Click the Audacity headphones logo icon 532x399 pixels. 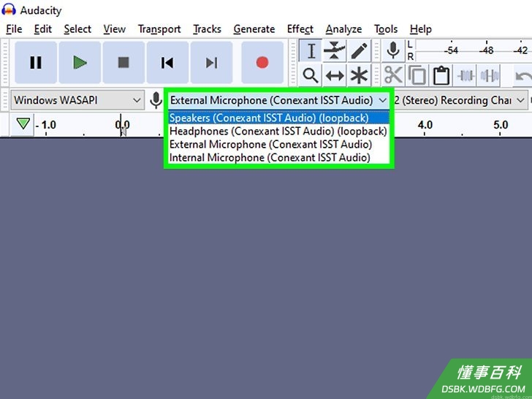click(x=9, y=9)
